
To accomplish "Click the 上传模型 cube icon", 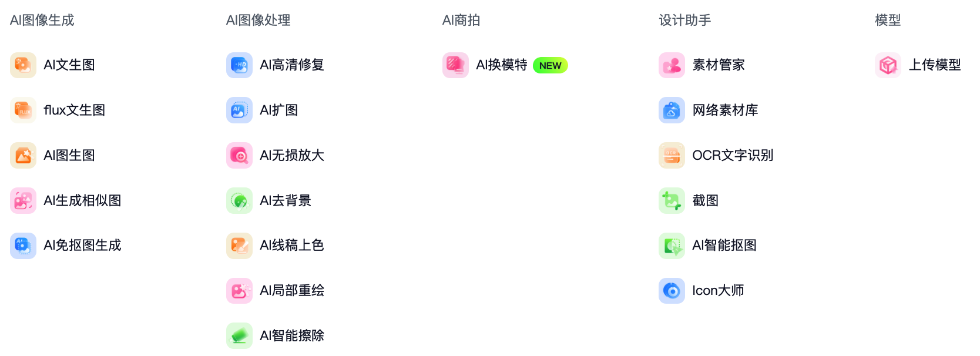I will (888, 65).
